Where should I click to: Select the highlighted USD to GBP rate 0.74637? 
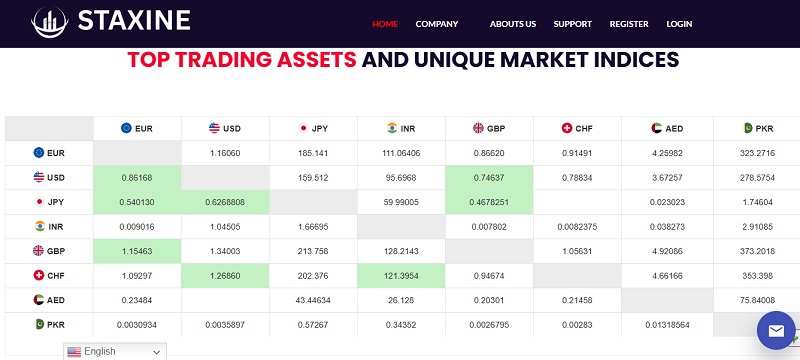pos(489,178)
